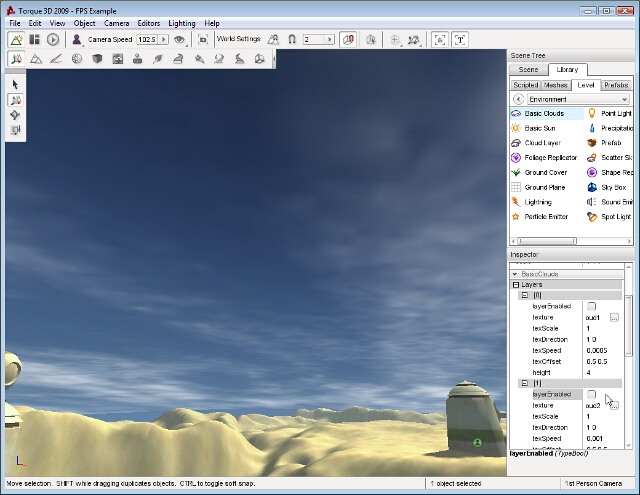
Task: Select the Basic Sun library item
Action: pos(539,128)
